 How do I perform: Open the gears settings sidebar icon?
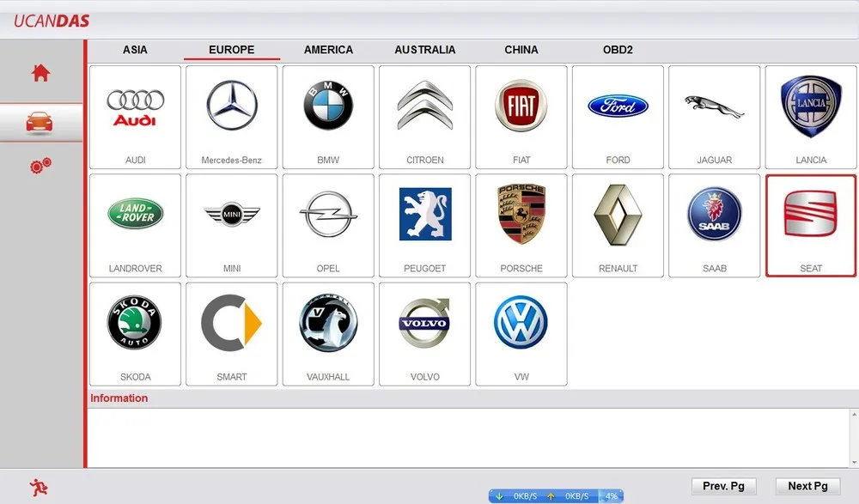click(x=40, y=165)
